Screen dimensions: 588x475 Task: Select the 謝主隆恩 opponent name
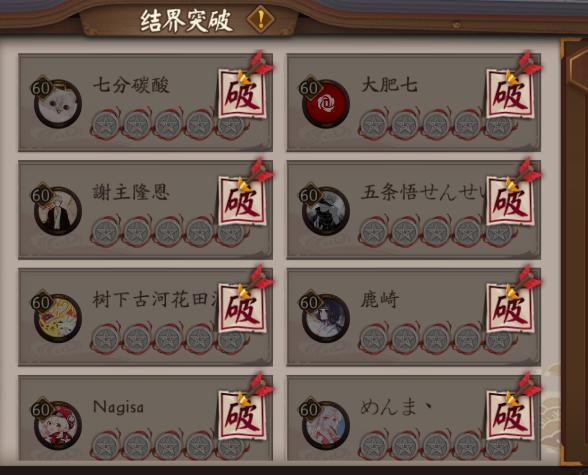click(131, 192)
